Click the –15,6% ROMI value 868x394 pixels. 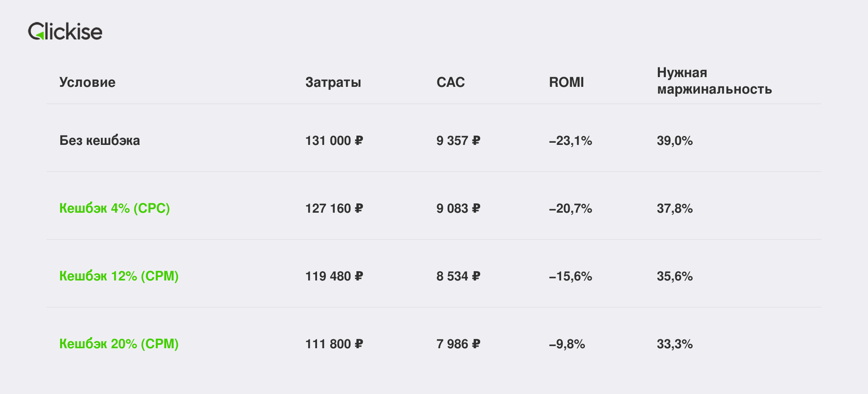570,276
